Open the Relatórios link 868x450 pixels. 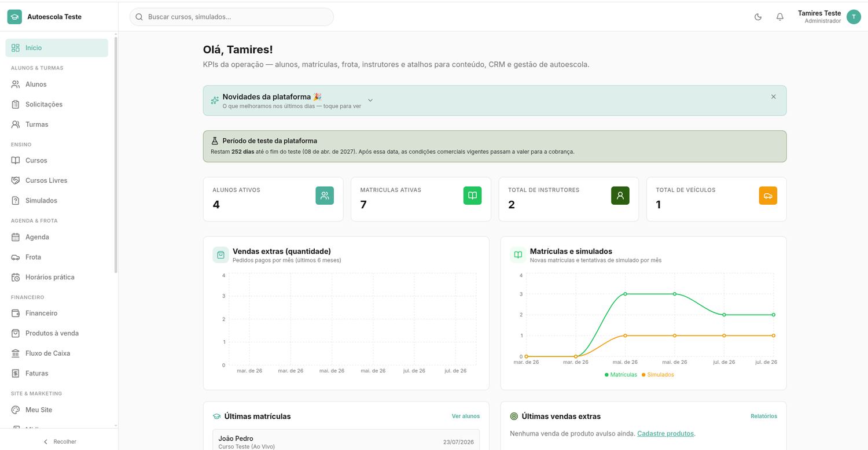(764, 416)
